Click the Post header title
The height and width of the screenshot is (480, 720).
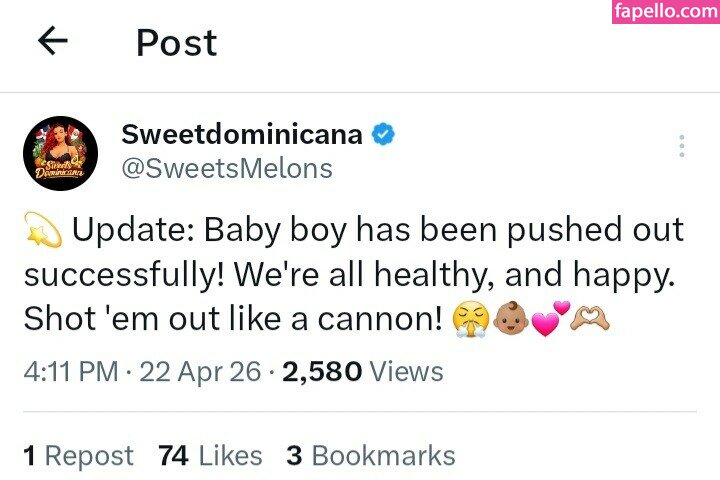click(x=176, y=42)
